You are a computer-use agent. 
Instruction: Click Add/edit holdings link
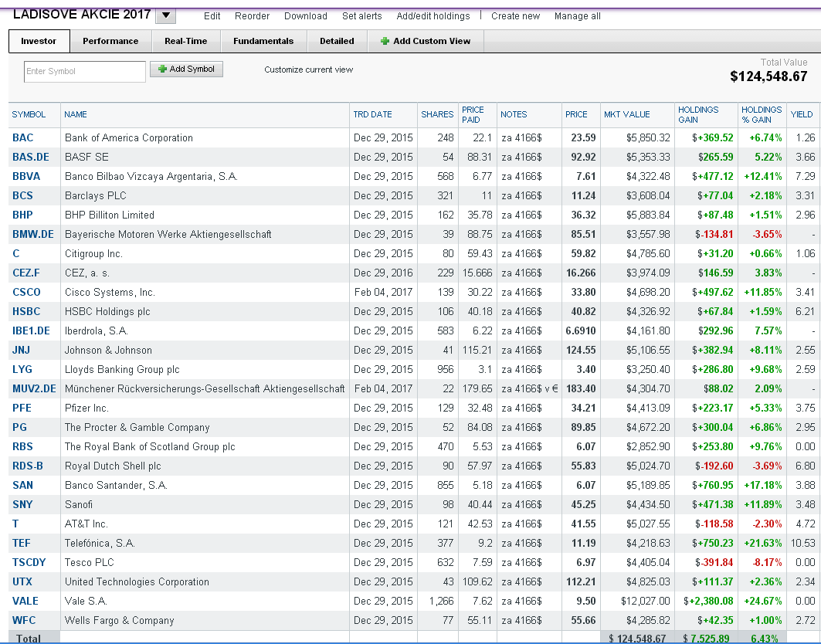point(433,16)
